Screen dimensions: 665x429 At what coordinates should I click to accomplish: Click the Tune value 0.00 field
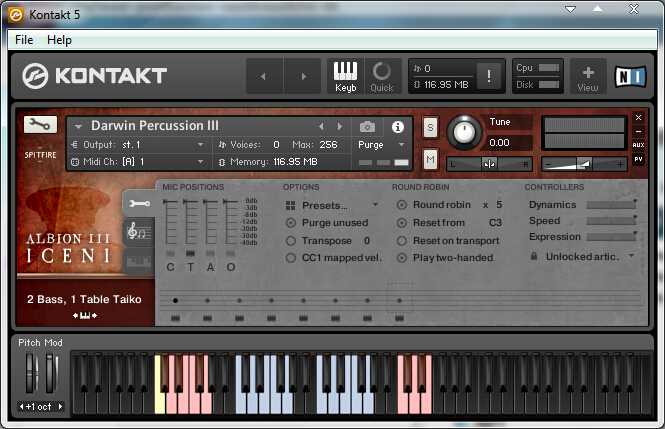[509, 143]
